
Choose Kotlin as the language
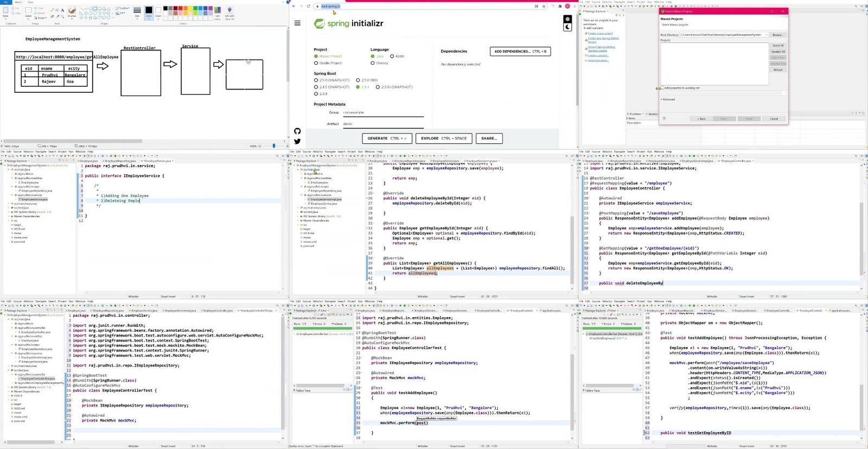(x=392, y=56)
